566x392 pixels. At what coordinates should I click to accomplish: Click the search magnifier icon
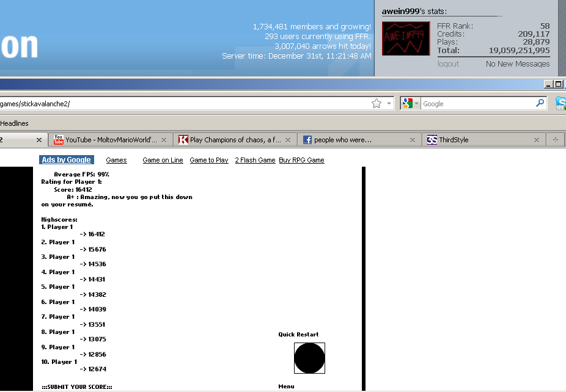540,103
